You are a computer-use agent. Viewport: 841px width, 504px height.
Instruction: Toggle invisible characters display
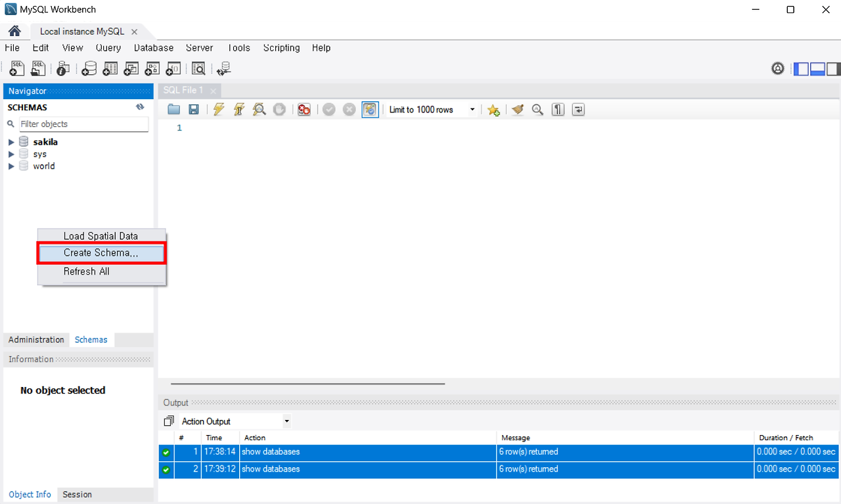point(558,110)
